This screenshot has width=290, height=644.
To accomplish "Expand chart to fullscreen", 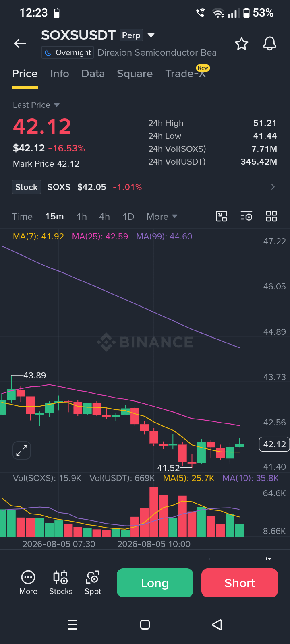I will [x=22, y=450].
